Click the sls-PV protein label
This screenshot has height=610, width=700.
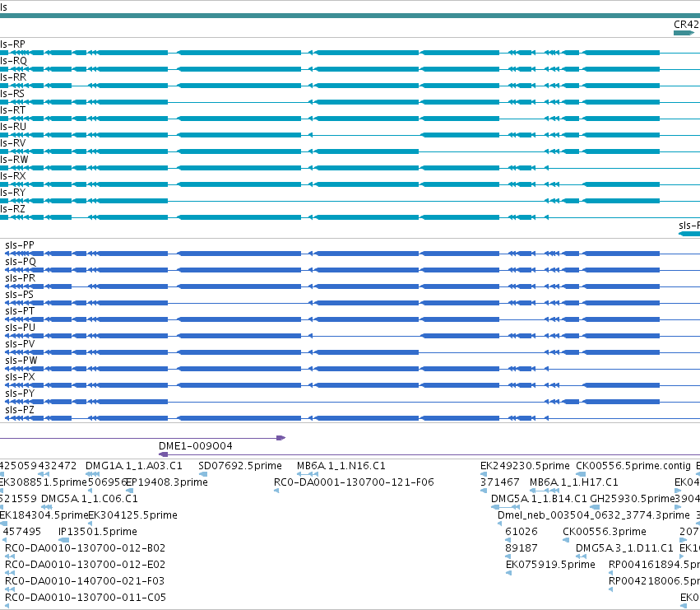click(20, 344)
